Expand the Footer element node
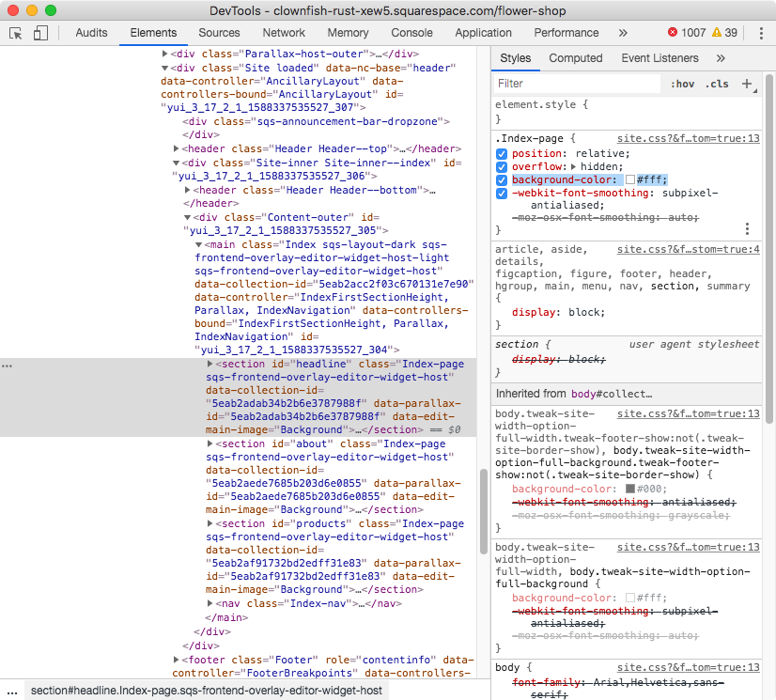 pos(177,660)
